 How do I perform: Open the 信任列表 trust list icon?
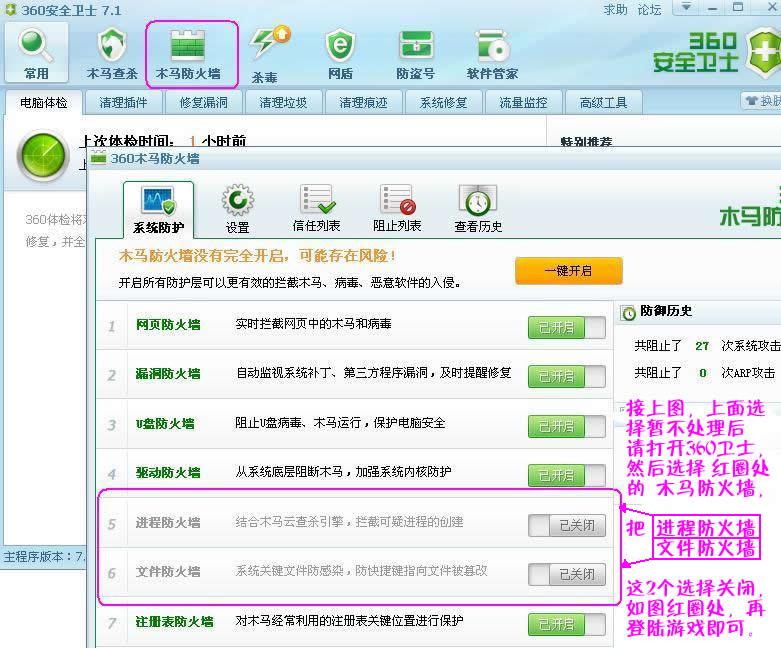pos(316,201)
